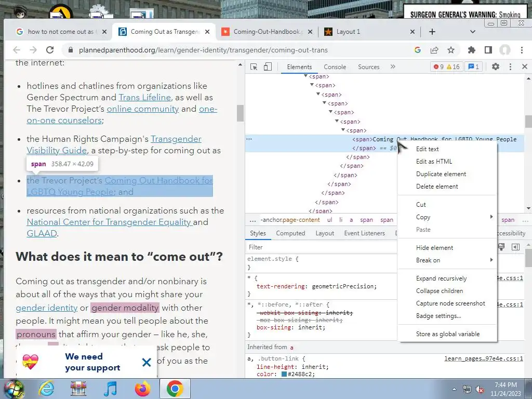
Task: Choose Cut from the context menu
Action: pos(447,205)
